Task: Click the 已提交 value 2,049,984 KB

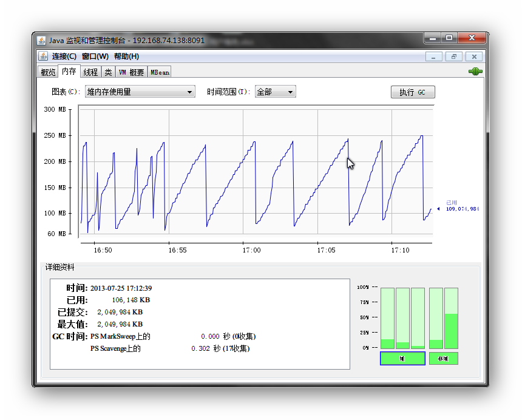Action: tap(120, 312)
